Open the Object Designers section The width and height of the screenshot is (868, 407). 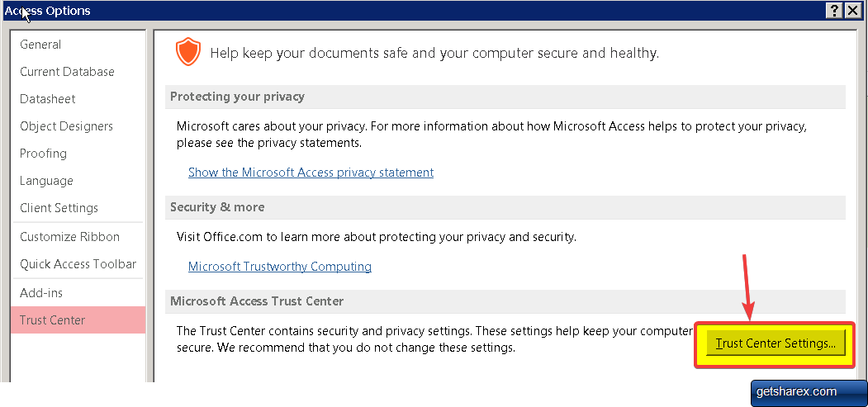click(x=66, y=126)
